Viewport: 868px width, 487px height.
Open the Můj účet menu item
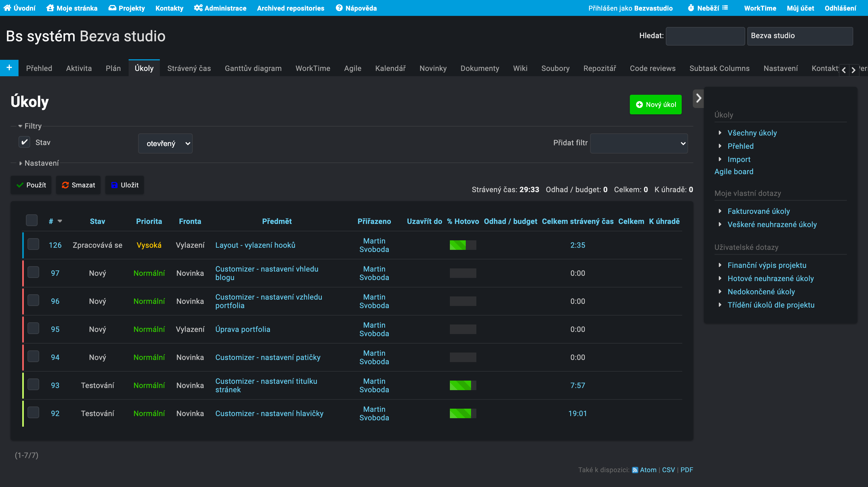pos(800,8)
